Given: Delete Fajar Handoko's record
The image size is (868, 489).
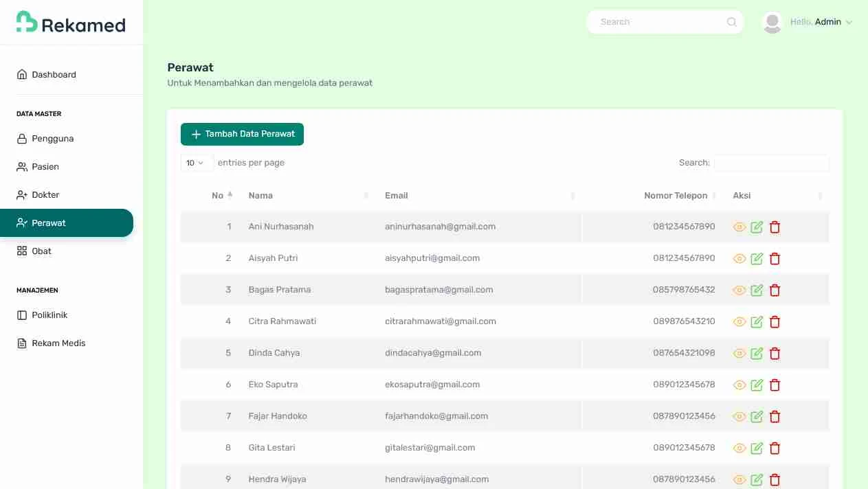Looking at the screenshot, I should tap(775, 417).
